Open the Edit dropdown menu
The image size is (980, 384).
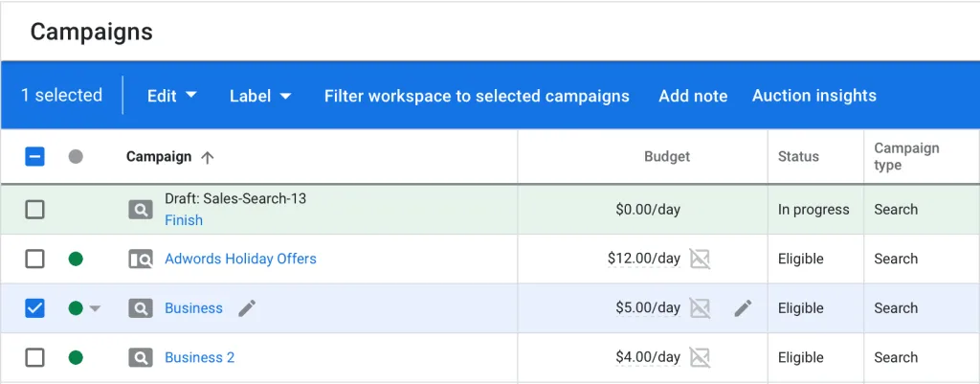coord(172,96)
